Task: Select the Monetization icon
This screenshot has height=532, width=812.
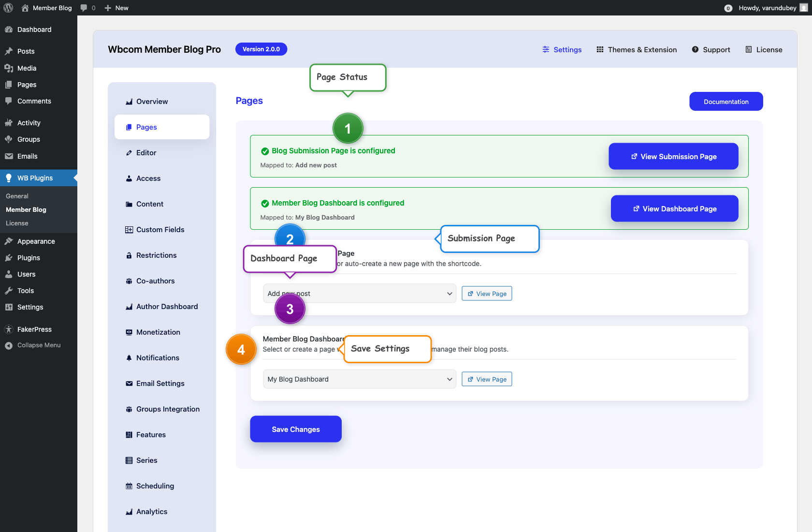Action: [128, 332]
